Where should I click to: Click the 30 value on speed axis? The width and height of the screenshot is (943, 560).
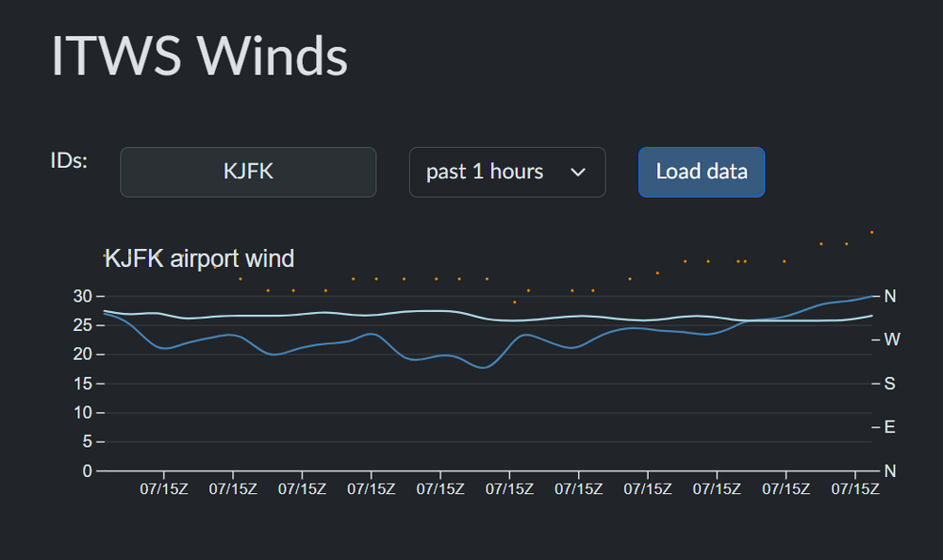point(82,296)
